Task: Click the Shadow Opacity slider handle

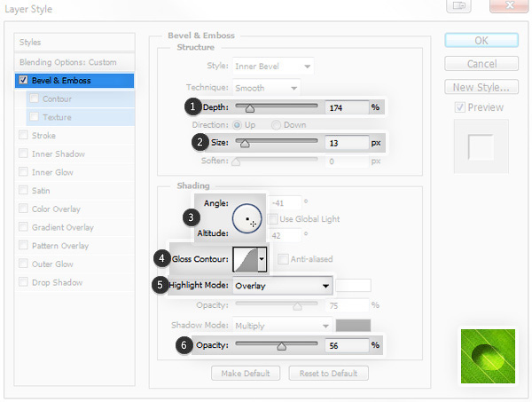Action: pos(281,346)
